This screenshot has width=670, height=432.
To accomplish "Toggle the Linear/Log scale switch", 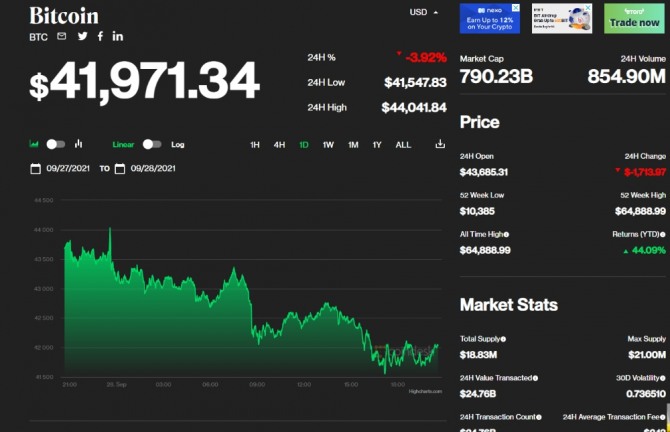I will (x=152, y=144).
